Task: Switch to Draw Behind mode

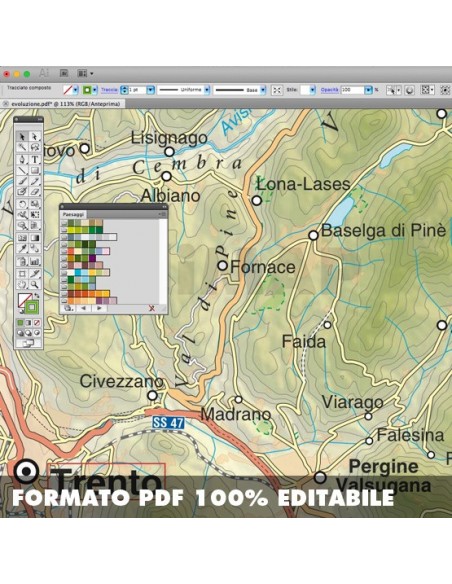Action: [x=28, y=332]
